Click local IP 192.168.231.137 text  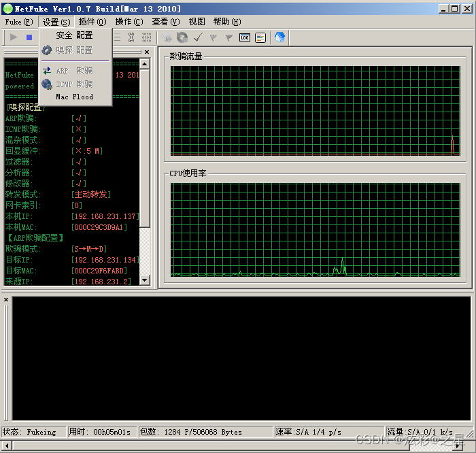tap(105, 216)
